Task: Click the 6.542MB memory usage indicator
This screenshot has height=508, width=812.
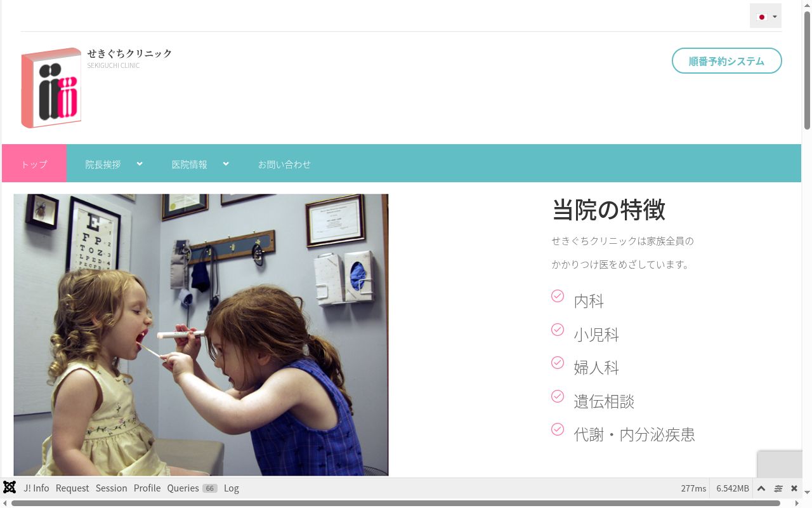Action: (733, 488)
